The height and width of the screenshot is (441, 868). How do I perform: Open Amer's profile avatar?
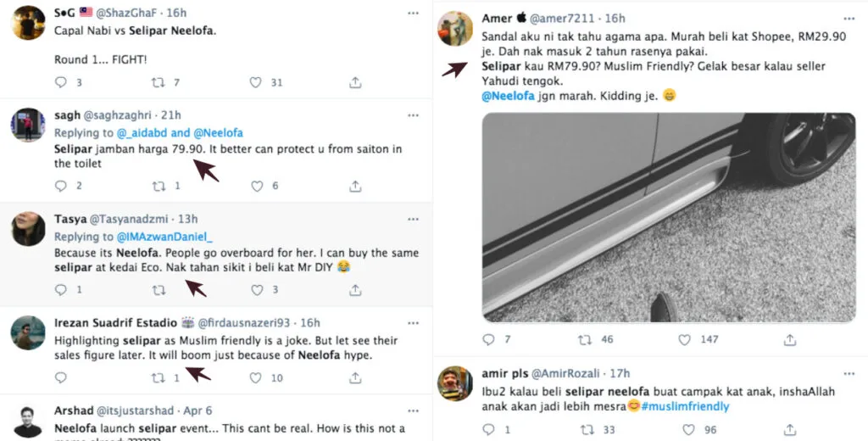click(454, 29)
